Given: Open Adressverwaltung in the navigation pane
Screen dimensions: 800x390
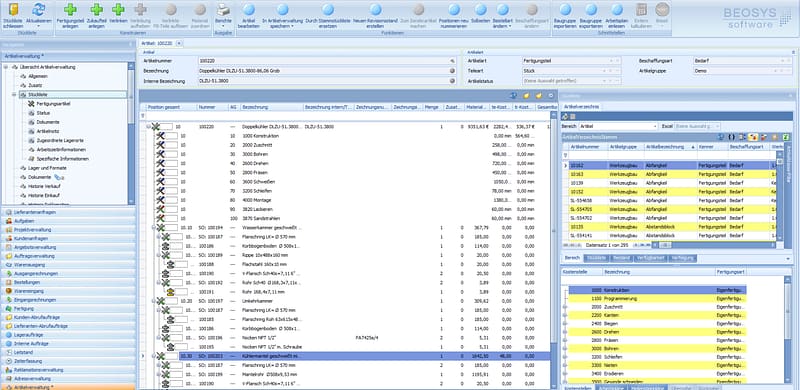Looking at the screenshot, I should click(x=68, y=378).
